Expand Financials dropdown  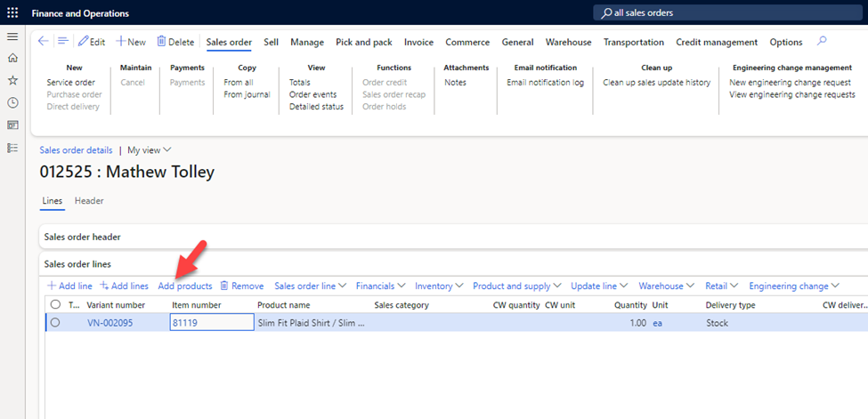tap(381, 286)
